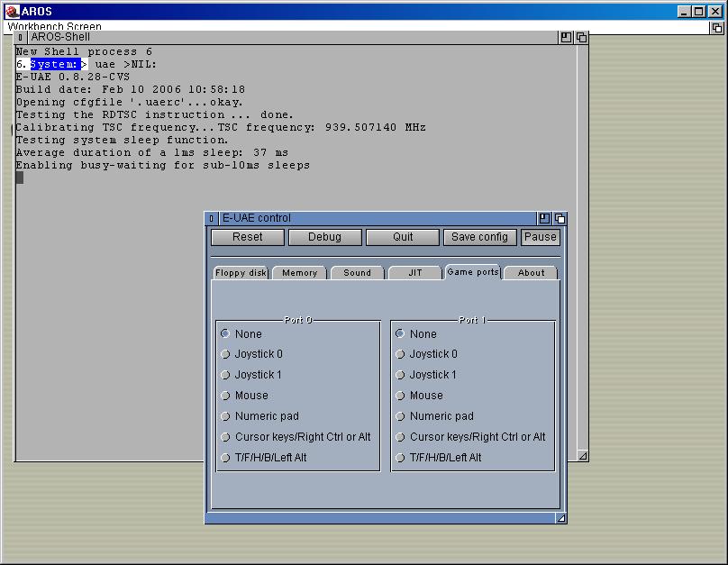Select Mouse for Port 0
728x565 pixels.
[x=225, y=396]
